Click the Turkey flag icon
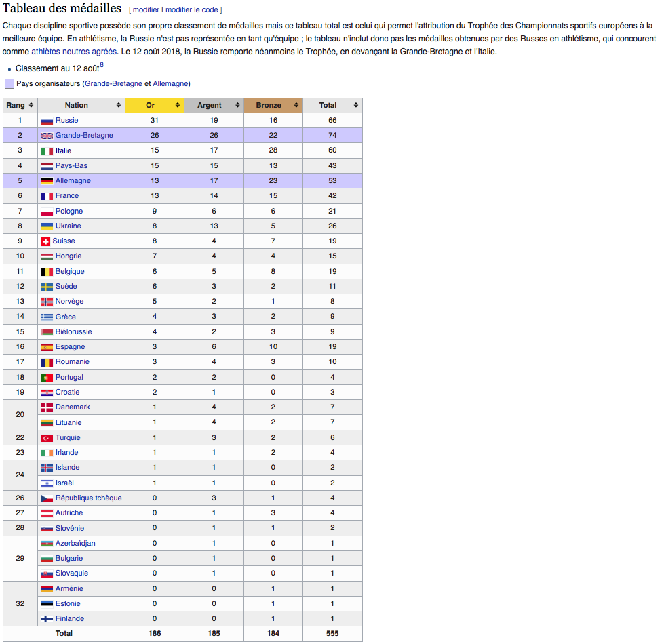This screenshot has height=644, width=664. pos(47,438)
